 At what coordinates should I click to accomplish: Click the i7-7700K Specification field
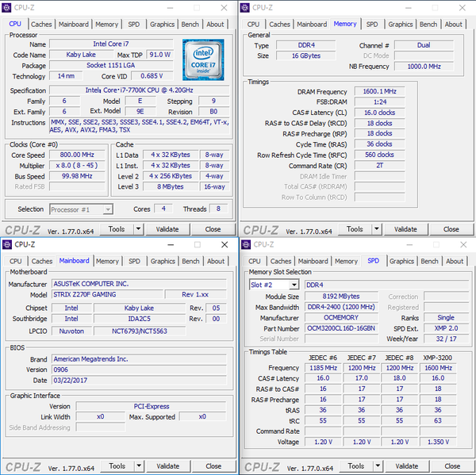(140, 90)
